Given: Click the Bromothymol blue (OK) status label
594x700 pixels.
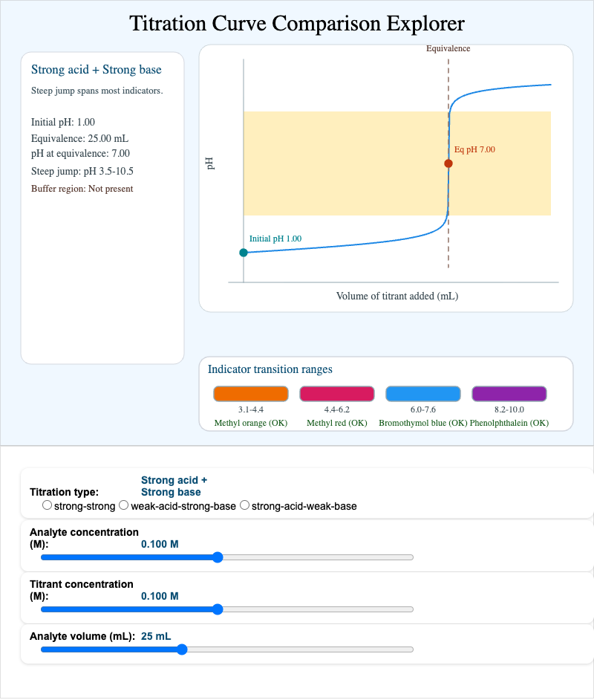Looking at the screenshot, I should [x=422, y=422].
